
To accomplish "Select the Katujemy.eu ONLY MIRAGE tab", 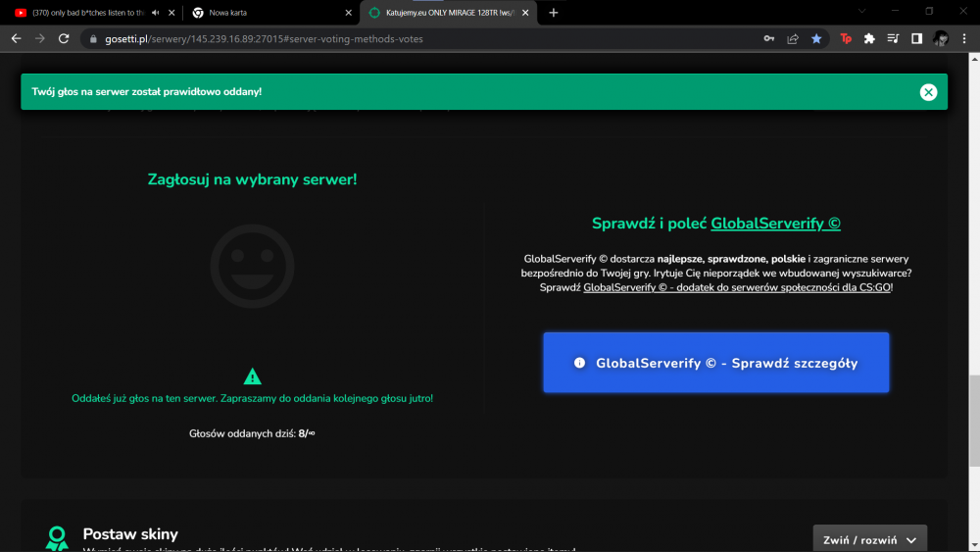I will (448, 13).
